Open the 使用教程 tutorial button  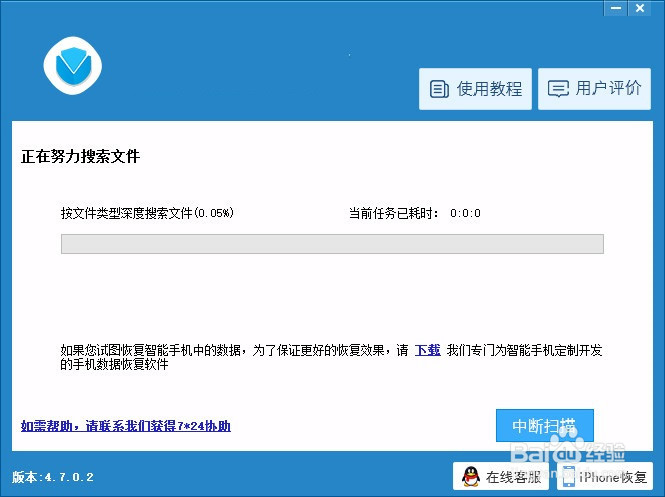pyautogui.click(x=475, y=89)
